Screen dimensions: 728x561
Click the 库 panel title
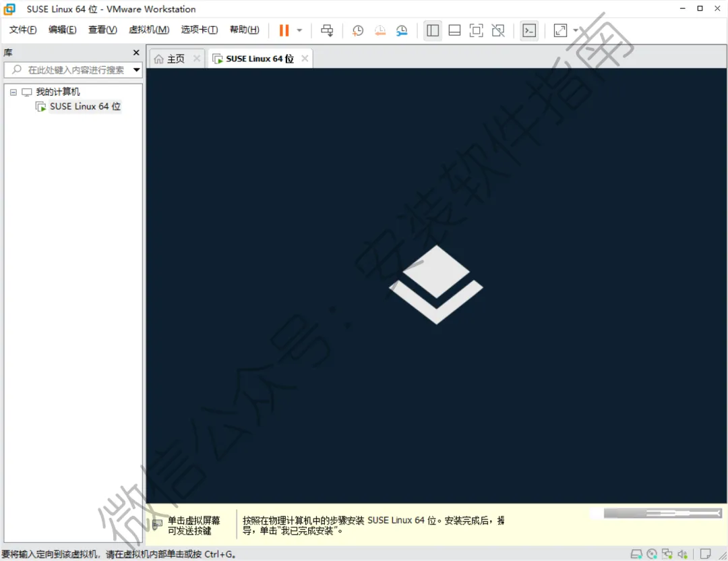[8, 53]
